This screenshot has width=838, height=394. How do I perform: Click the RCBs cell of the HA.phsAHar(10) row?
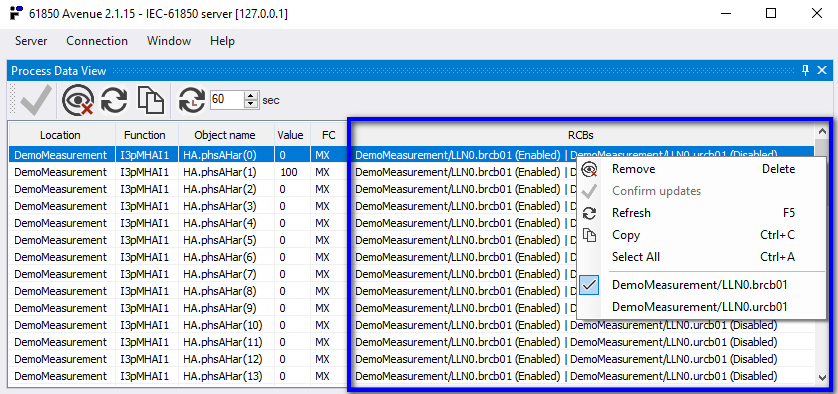tap(581, 325)
